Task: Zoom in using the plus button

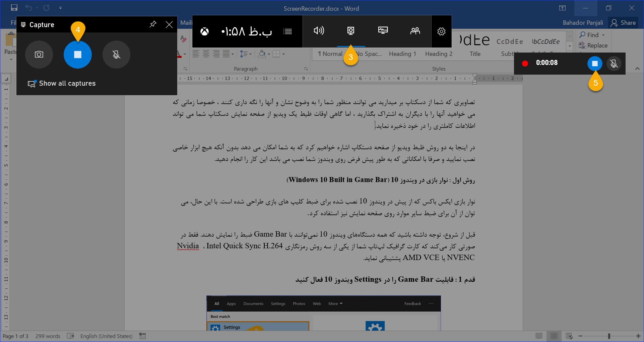Action: click(638, 336)
